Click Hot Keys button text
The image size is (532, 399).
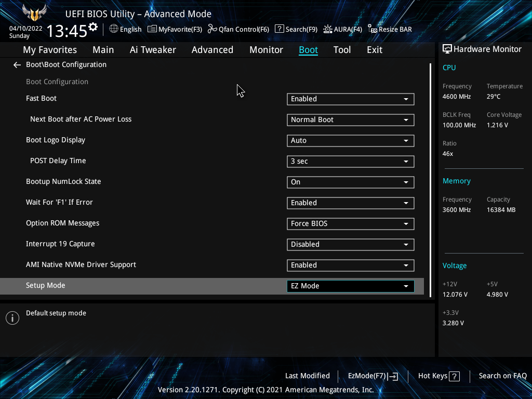click(x=433, y=376)
